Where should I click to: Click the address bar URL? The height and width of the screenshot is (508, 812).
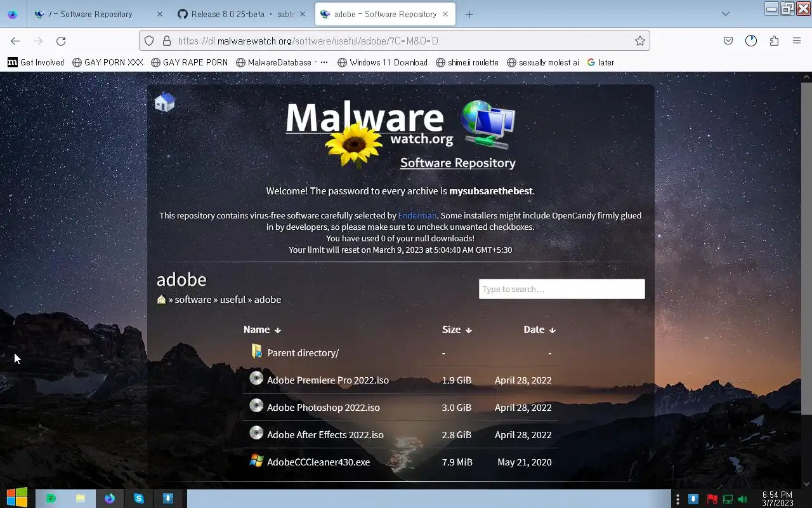[308, 41]
